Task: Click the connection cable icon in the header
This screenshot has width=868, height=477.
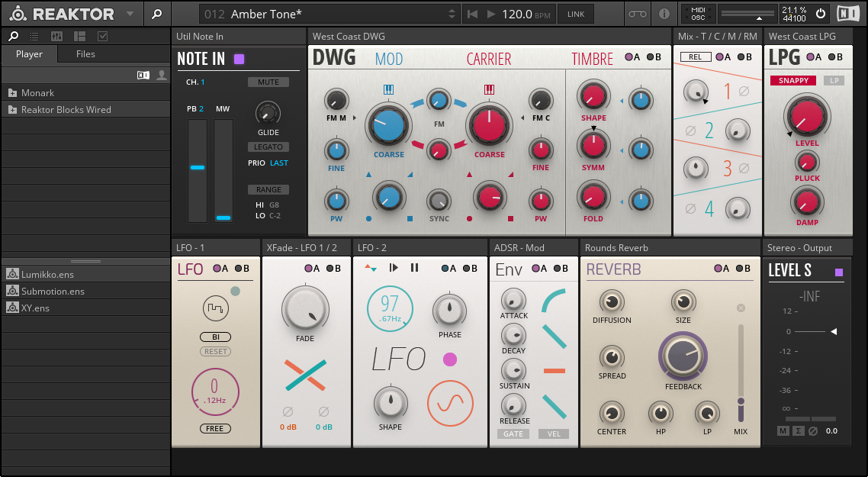Action: click(637, 14)
